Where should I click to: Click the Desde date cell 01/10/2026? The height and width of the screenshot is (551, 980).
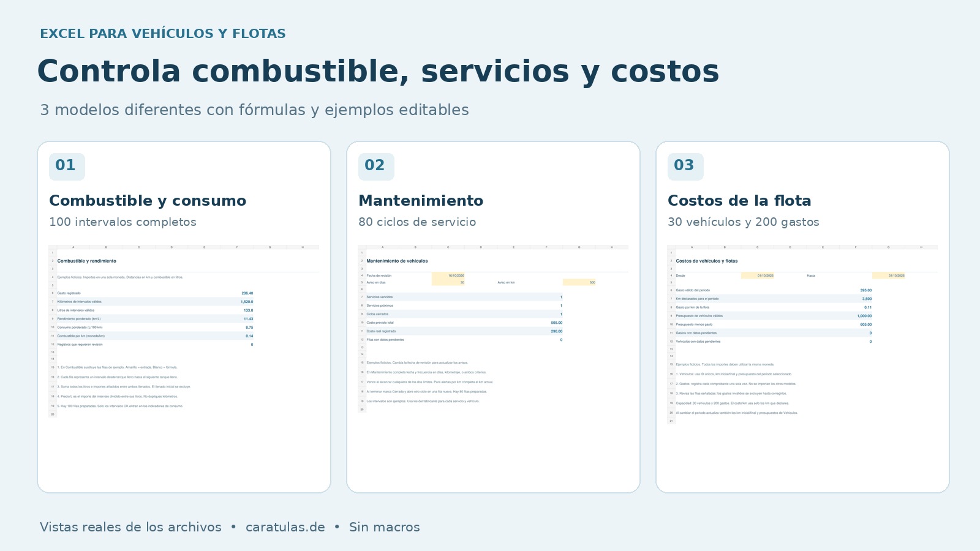(758, 275)
